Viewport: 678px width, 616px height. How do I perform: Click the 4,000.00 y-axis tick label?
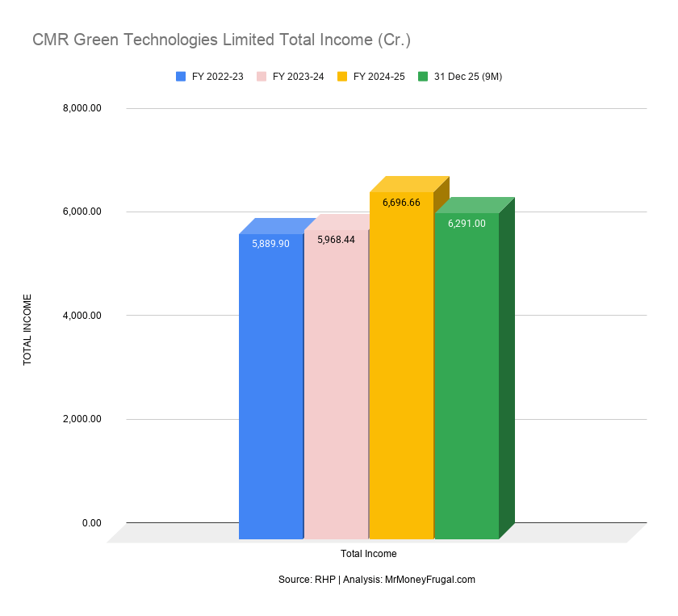pos(82,316)
